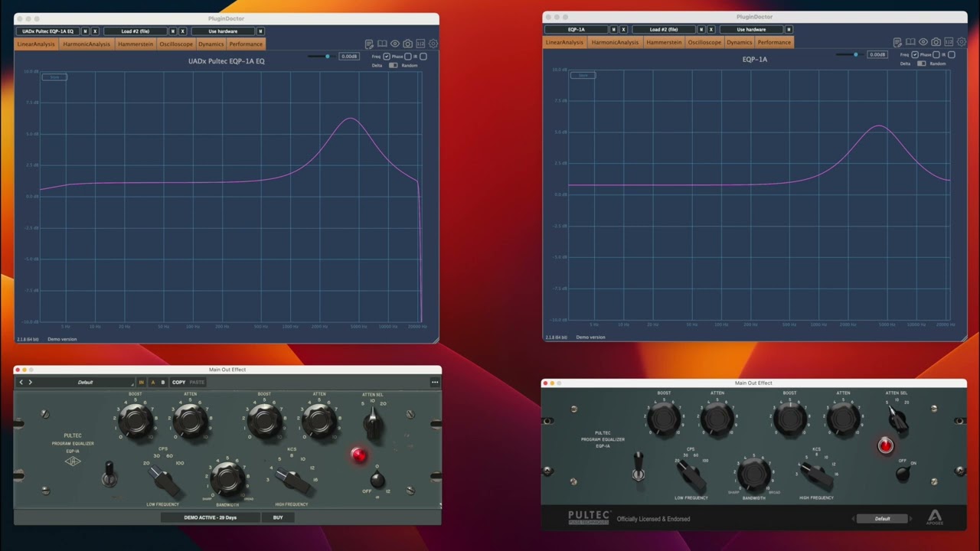Click camera icon in right PluginDoctor window

(936, 41)
